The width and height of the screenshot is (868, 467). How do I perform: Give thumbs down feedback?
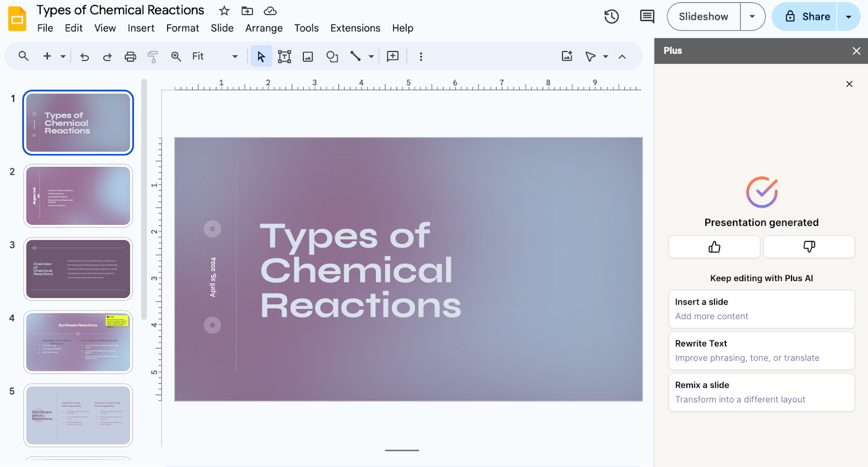click(x=809, y=247)
